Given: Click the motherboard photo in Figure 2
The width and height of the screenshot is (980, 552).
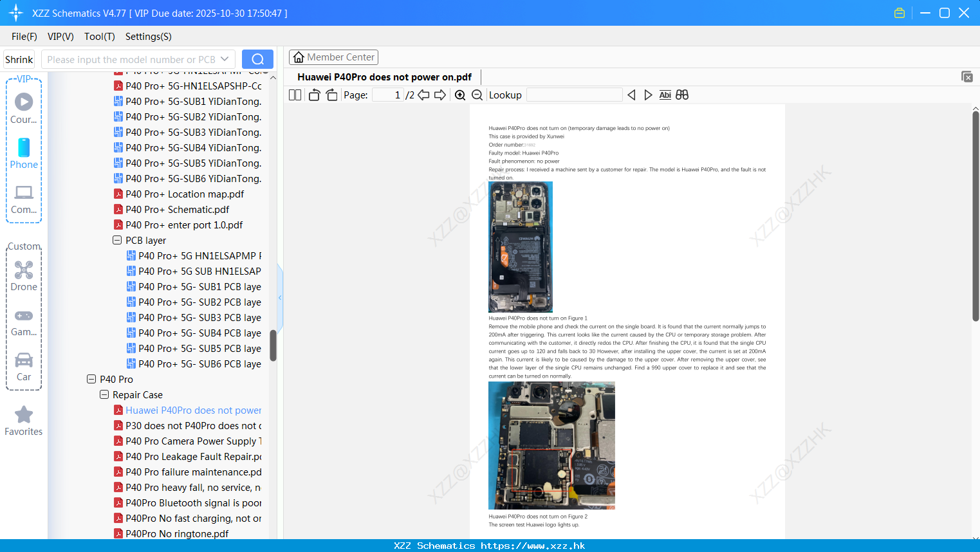Looking at the screenshot, I should coord(551,445).
